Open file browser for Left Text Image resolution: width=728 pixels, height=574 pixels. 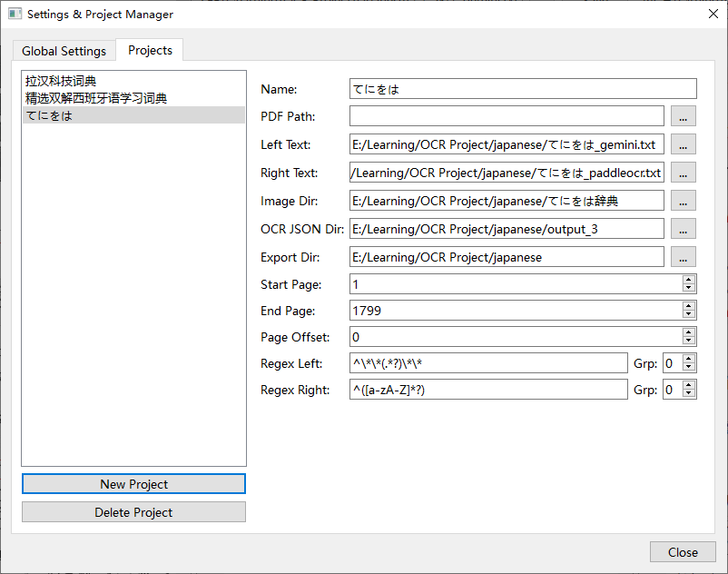coord(684,144)
